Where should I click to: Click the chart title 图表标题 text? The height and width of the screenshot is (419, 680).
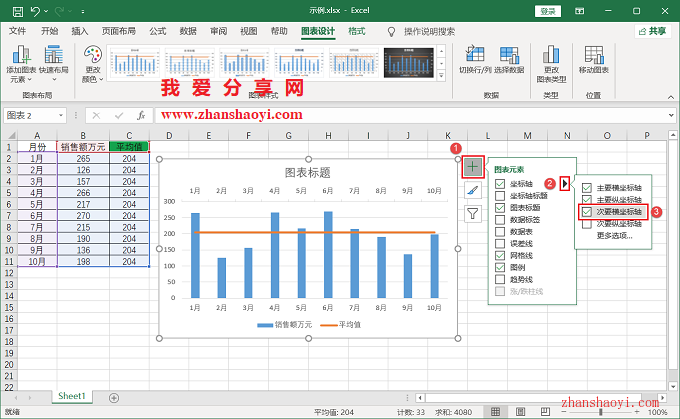pyautogui.click(x=307, y=173)
